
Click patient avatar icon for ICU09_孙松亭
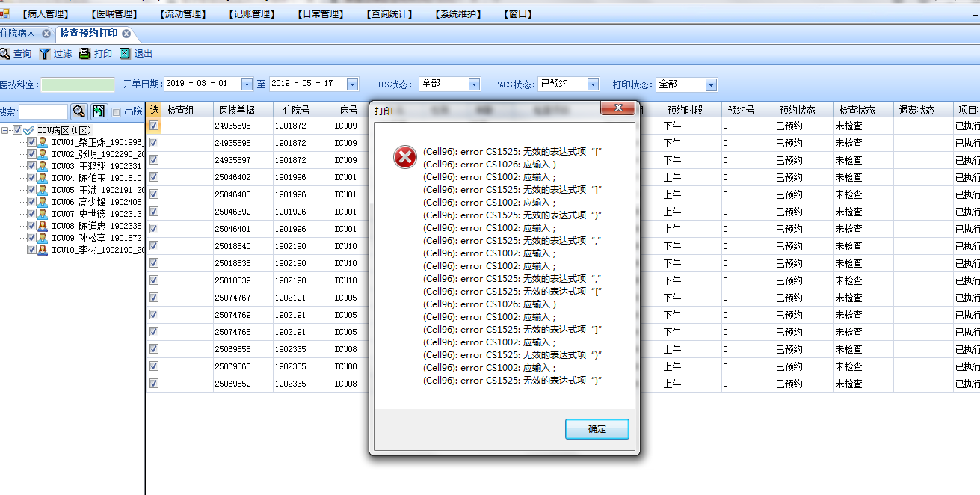(43, 238)
